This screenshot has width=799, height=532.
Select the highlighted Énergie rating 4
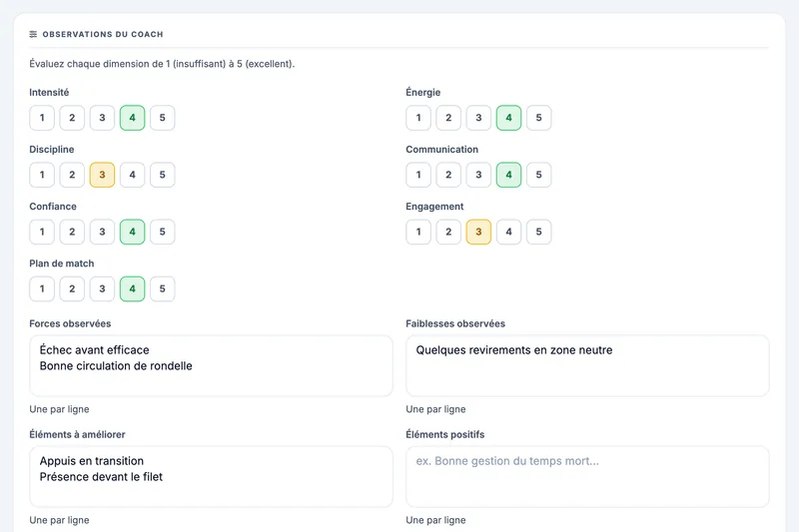(508, 118)
